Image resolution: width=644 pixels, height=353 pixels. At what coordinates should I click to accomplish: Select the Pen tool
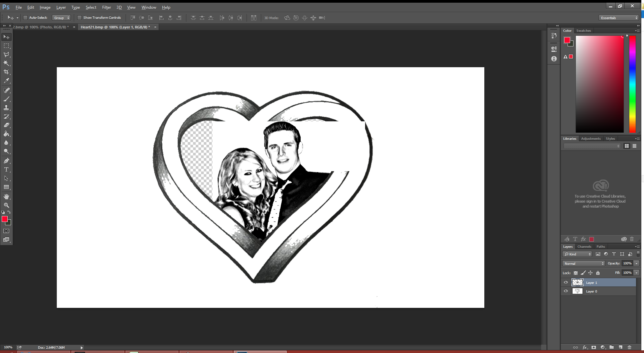tap(6, 161)
